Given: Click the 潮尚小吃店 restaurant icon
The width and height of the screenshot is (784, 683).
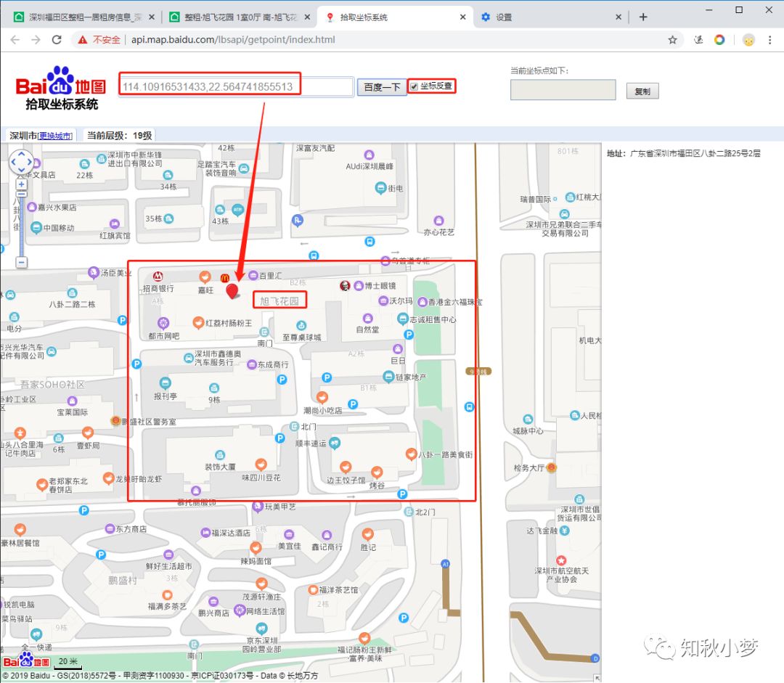Looking at the screenshot, I should tap(322, 398).
